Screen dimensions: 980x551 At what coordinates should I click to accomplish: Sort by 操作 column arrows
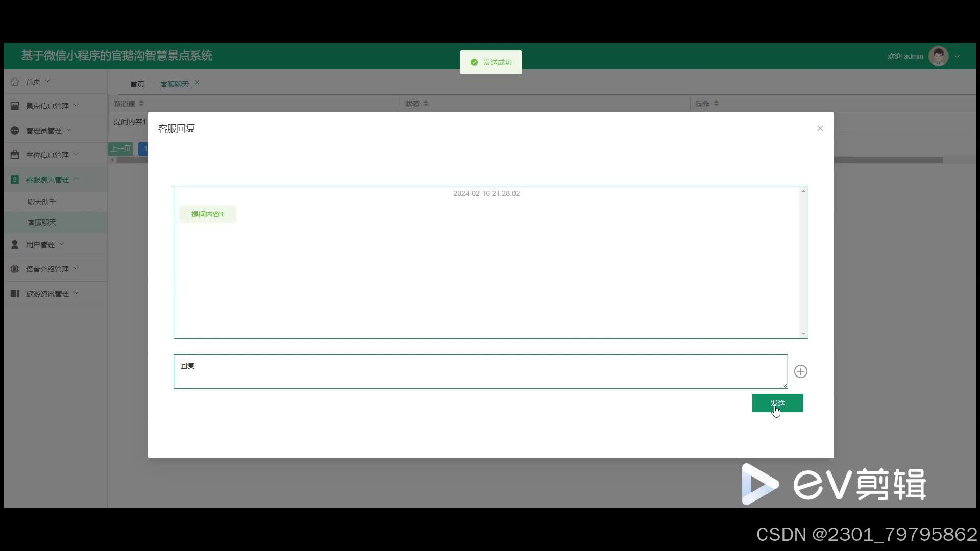[716, 104]
